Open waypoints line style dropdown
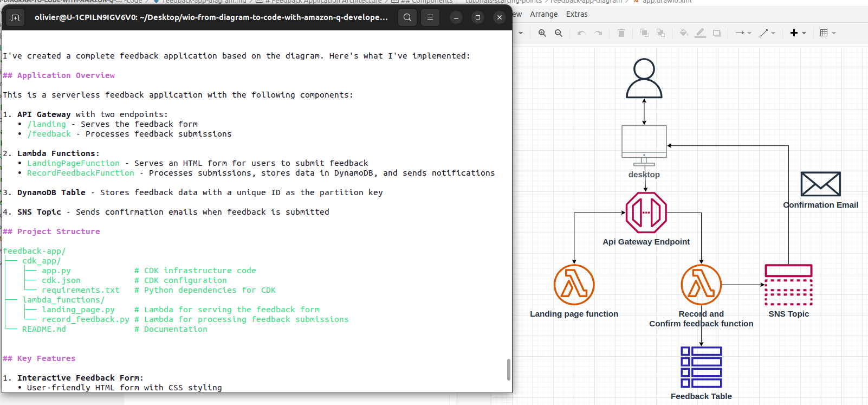Image resolution: width=868 pixels, height=405 pixels. pyautogui.click(x=767, y=33)
